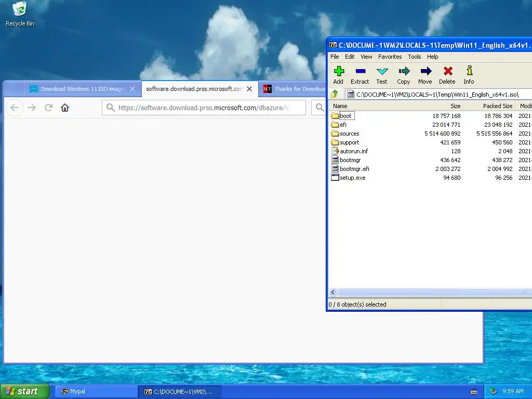Click the browser Forward arrow button
The image size is (532, 399).
tap(32, 108)
